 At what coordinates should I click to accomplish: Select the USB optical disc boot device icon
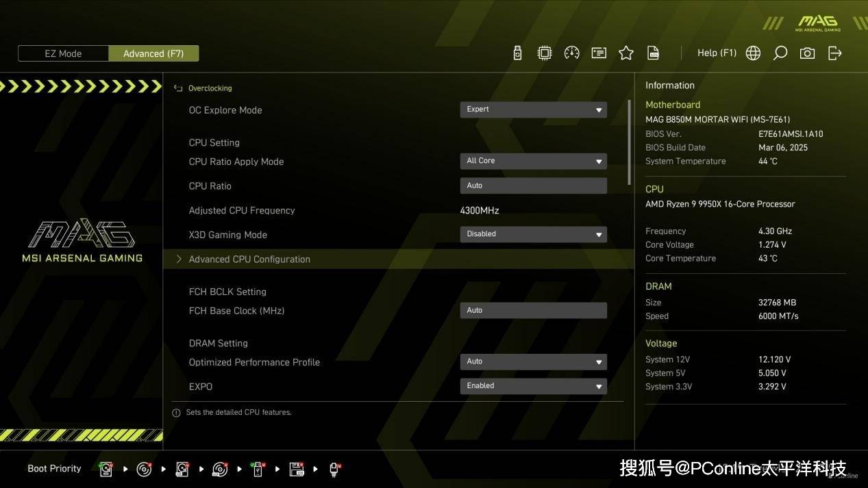point(220,469)
